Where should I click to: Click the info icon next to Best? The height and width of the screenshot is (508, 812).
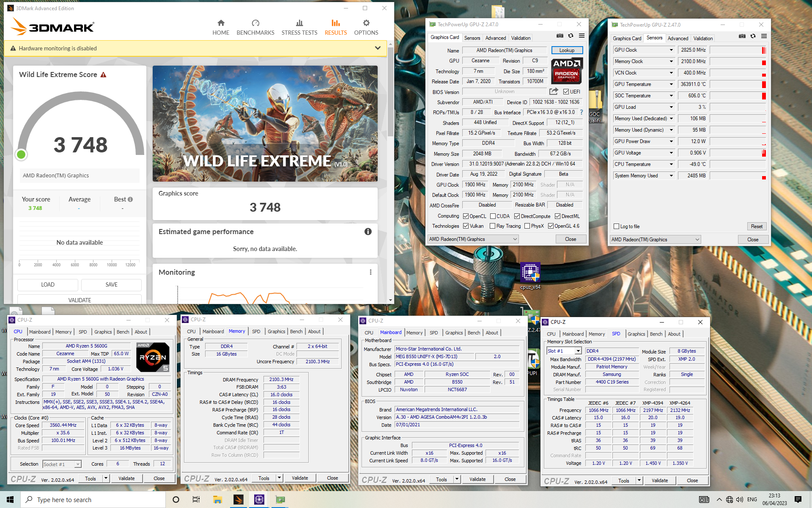pos(130,199)
